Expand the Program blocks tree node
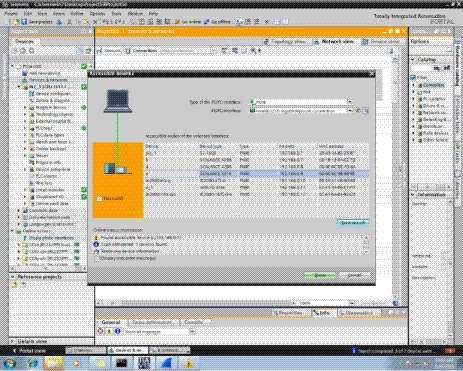This screenshot has width=463, height=371. coord(25,107)
